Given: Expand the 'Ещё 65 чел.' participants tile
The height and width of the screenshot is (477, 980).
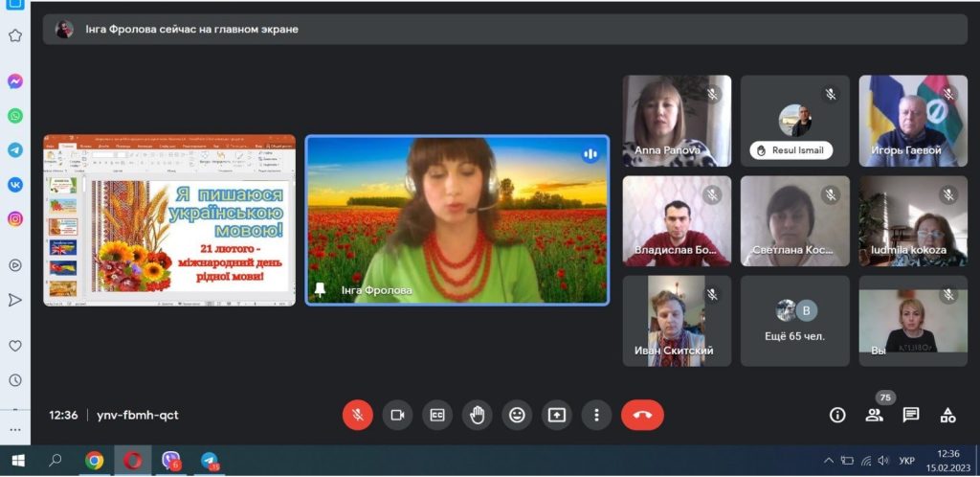Looking at the screenshot, I should pyautogui.click(x=795, y=321).
